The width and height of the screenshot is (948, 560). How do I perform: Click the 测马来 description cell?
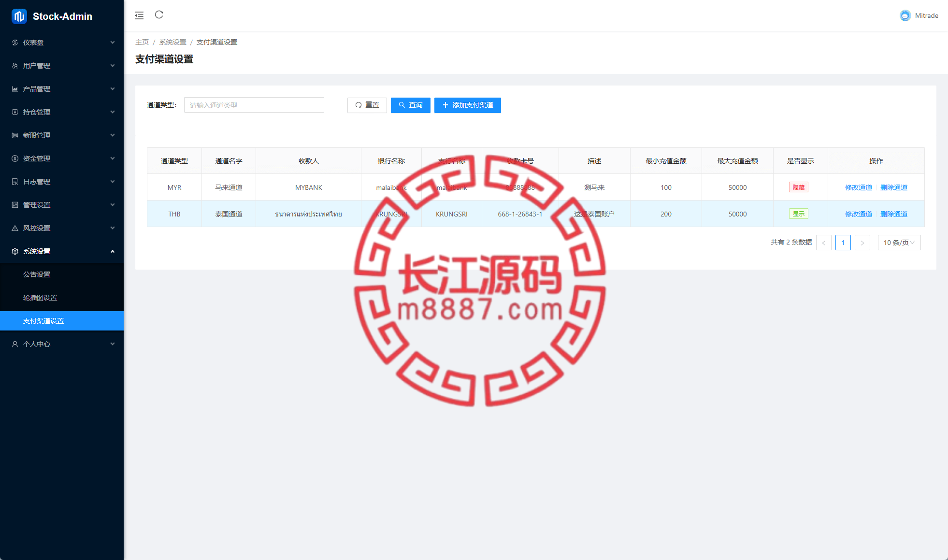click(x=594, y=187)
